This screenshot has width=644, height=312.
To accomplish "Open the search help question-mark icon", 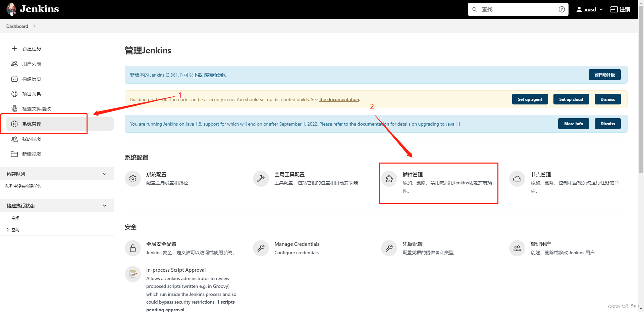I will [561, 9].
